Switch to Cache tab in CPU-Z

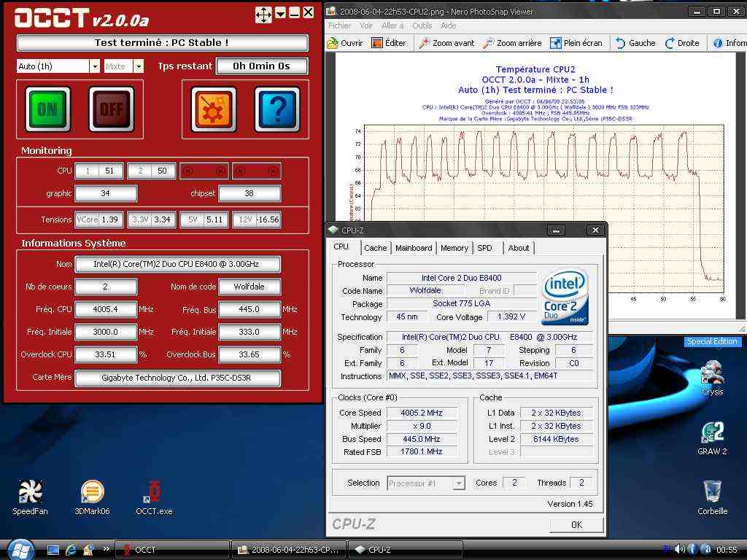[x=376, y=248]
